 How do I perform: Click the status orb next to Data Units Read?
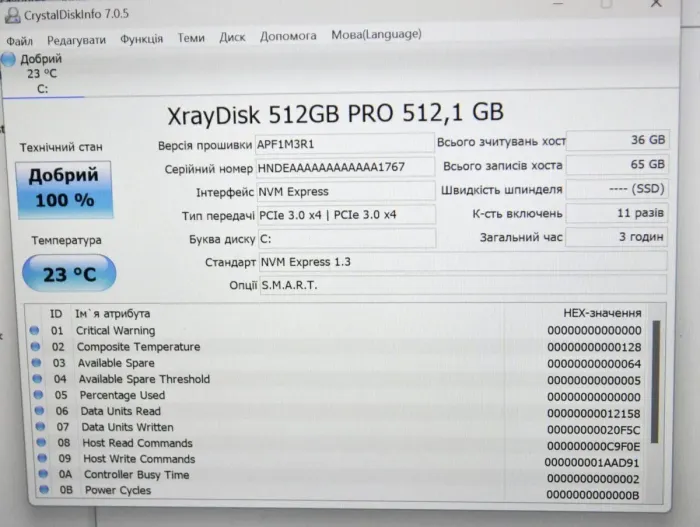point(37,411)
